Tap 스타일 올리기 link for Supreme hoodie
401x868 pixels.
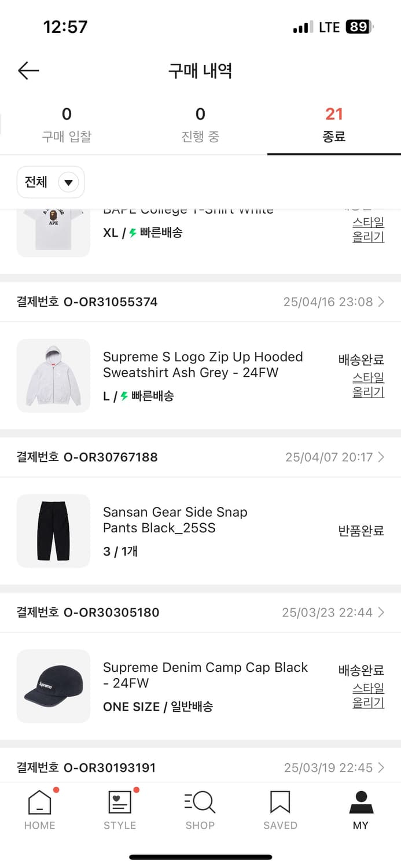(369, 385)
